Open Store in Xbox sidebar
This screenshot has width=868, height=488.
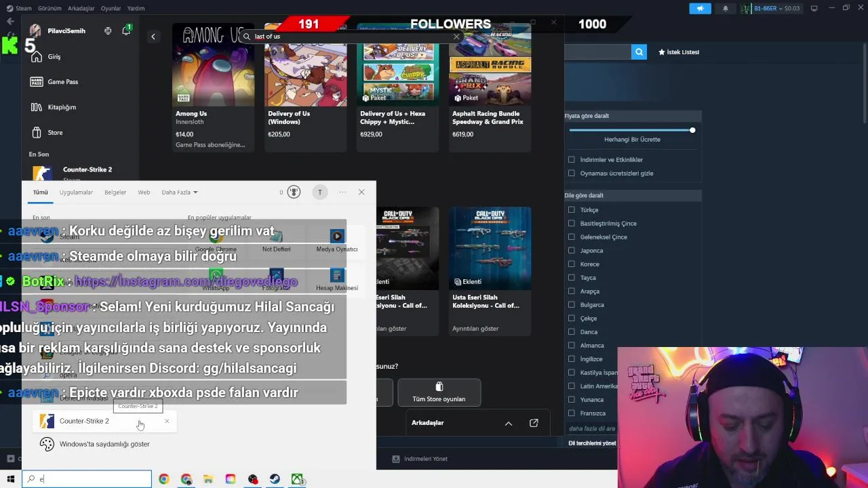point(46,133)
